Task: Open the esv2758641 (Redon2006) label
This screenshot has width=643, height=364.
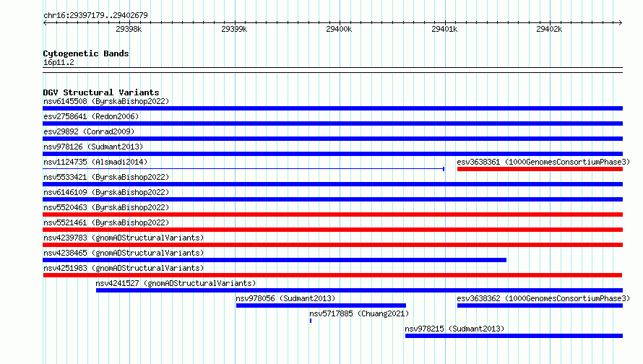Action: 91,116
